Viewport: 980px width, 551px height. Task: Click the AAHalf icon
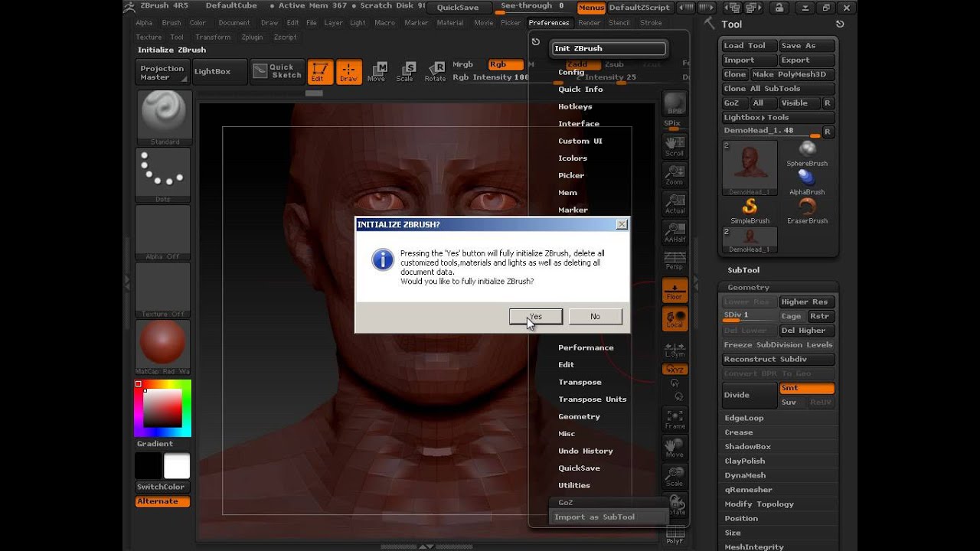tap(675, 232)
